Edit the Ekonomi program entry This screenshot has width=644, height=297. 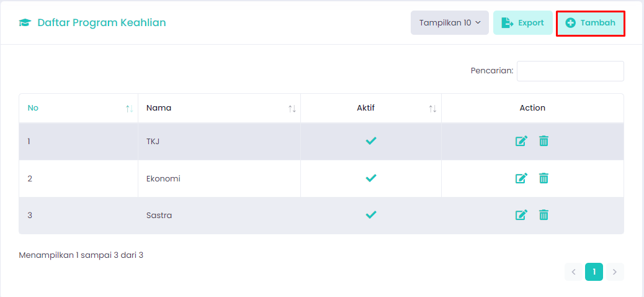point(521,178)
